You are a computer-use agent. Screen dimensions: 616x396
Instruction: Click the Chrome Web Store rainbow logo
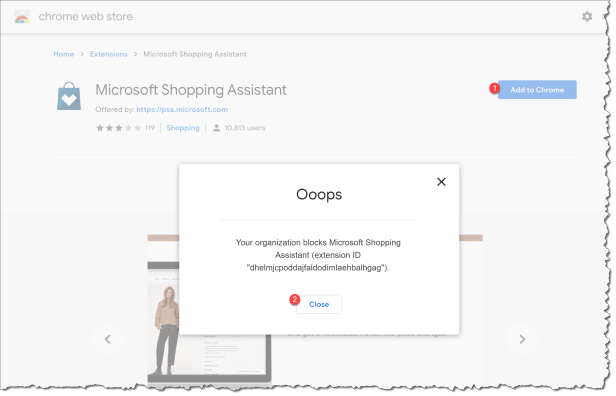(22, 17)
